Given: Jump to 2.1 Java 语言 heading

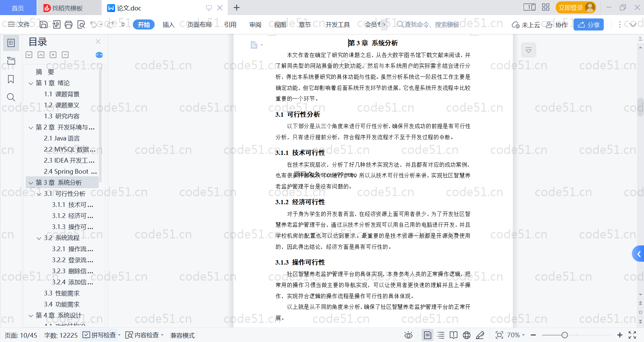Looking at the screenshot, I should 62,138.
